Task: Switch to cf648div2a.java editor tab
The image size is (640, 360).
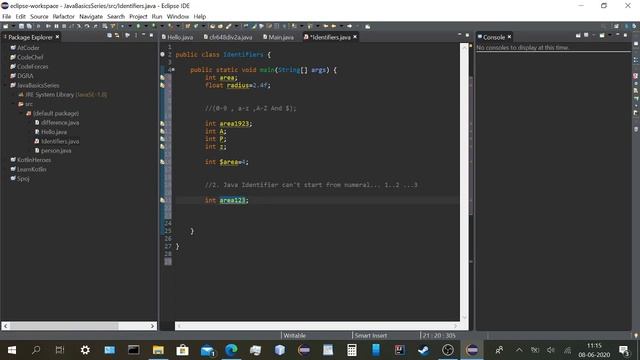Action: coord(228,37)
